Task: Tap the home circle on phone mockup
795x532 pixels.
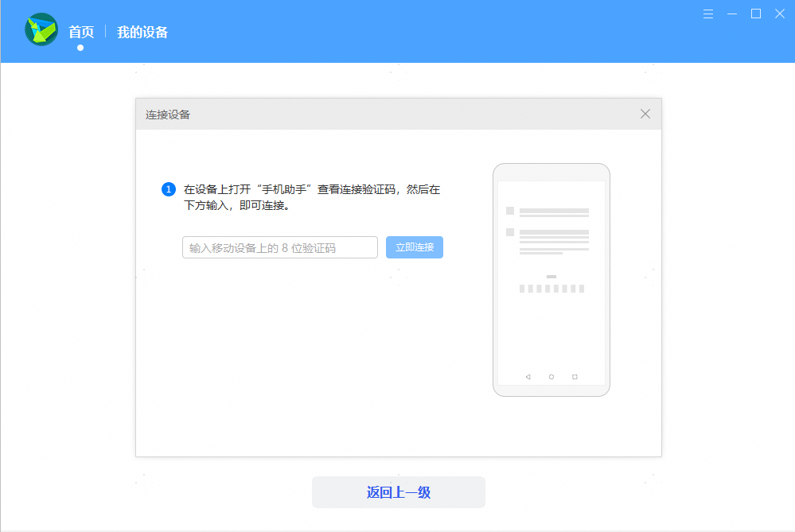Action: click(x=551, y=376)
